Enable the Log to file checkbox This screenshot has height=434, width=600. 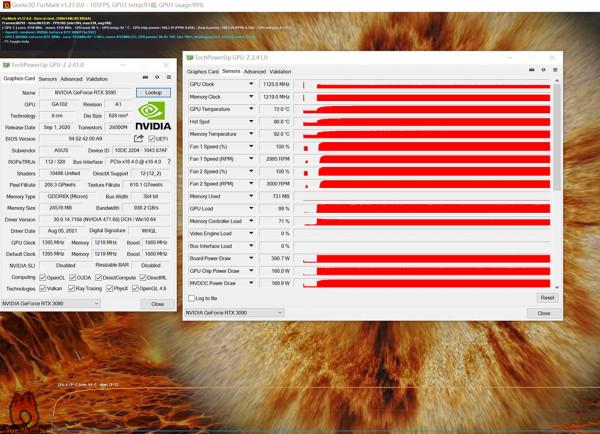[x=192, y=298]
